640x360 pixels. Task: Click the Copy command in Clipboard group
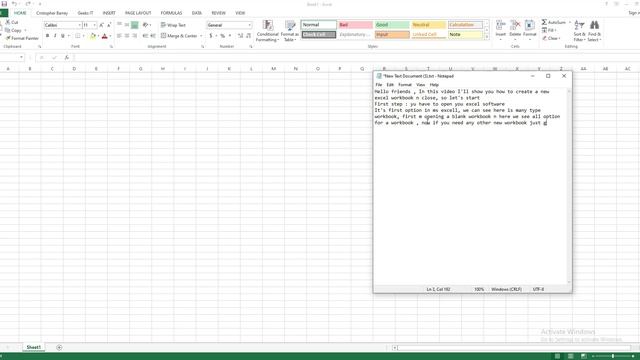coord(13,30)
